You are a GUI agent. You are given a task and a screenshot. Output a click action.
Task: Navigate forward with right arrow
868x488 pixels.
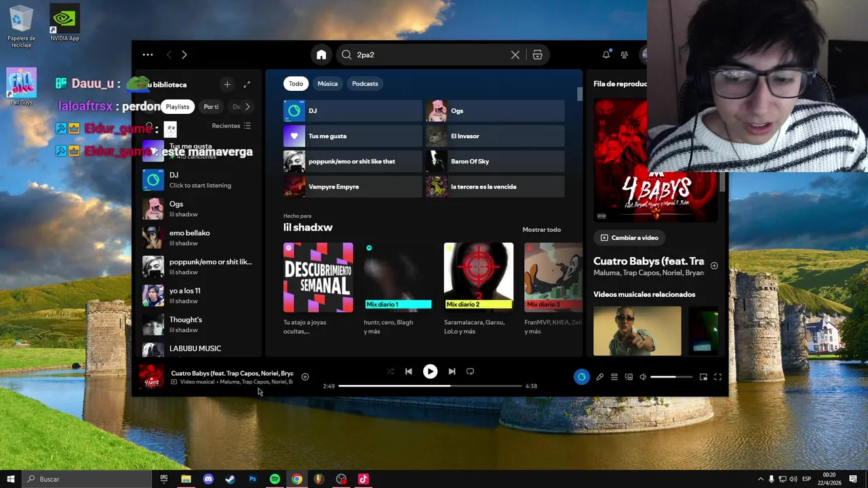click(184, 55)
